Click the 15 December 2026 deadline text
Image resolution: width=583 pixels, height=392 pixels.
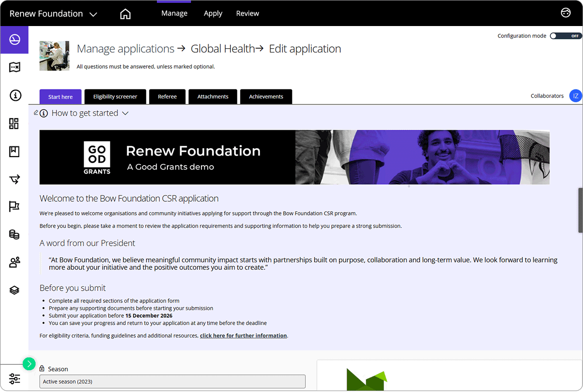(149, 316)
